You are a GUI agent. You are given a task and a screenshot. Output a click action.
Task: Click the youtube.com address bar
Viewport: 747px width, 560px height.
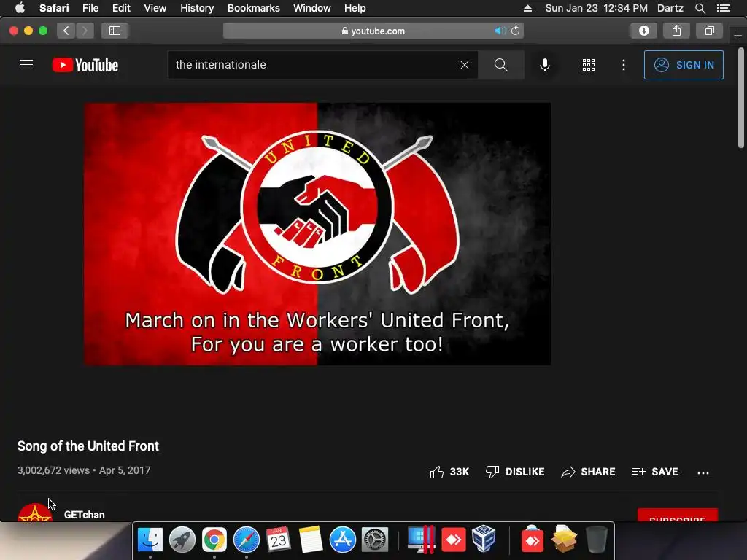(373, 31)
